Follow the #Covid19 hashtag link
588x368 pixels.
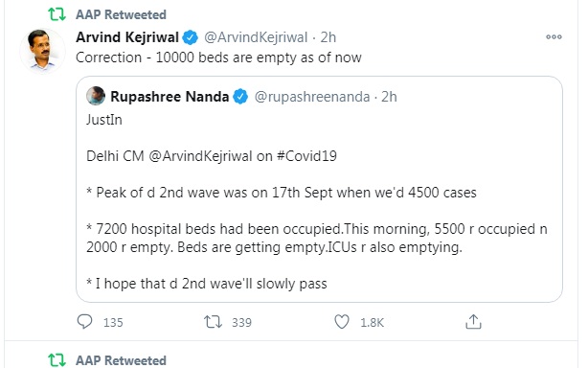[306, 155]
